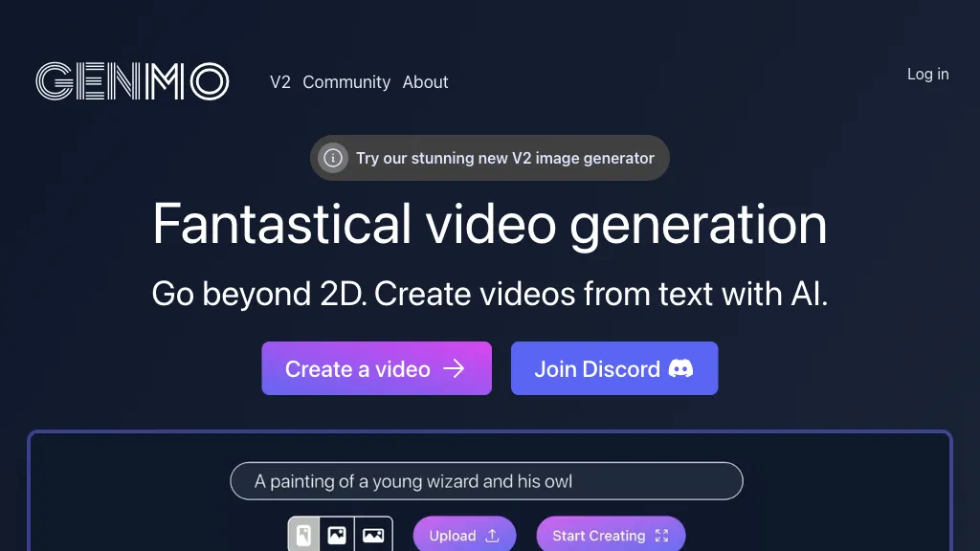Screen dimensions: 980x551
Task: Click the upload arrow icon
Action: [493, 536]
